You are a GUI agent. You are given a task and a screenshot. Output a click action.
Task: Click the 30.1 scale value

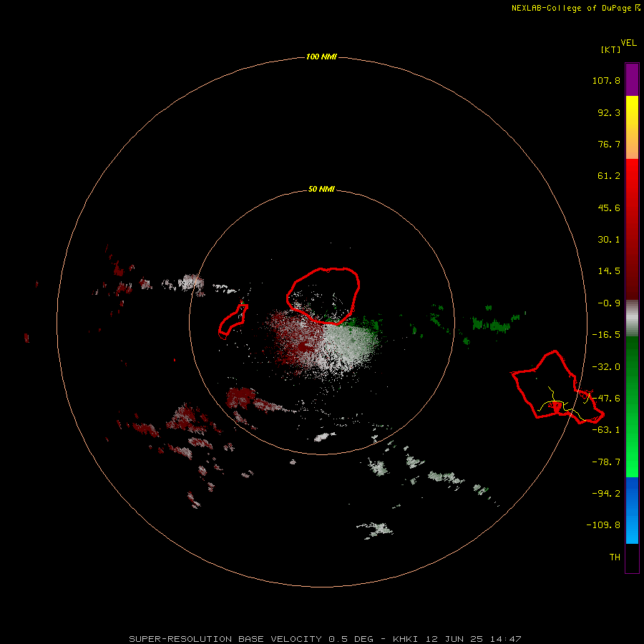coord(609,240)
